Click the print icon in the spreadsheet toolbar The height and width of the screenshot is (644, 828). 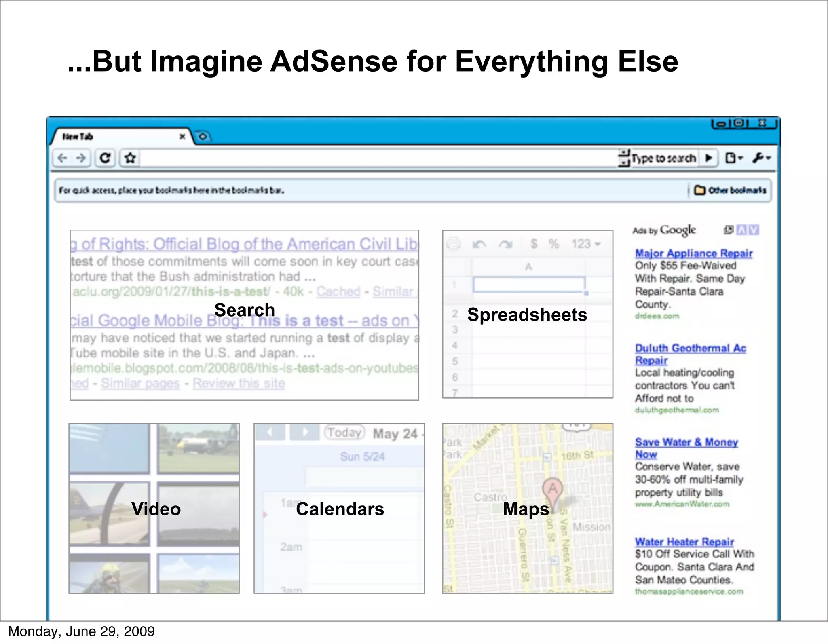[x=454, y=244]
